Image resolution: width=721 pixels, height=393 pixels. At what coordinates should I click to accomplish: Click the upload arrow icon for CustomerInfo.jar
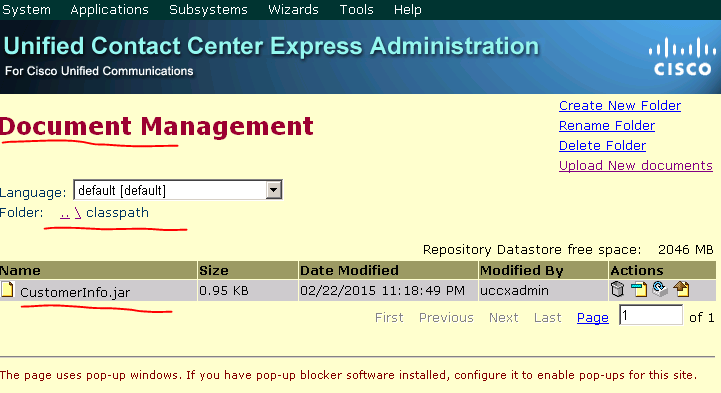point(681,289)
